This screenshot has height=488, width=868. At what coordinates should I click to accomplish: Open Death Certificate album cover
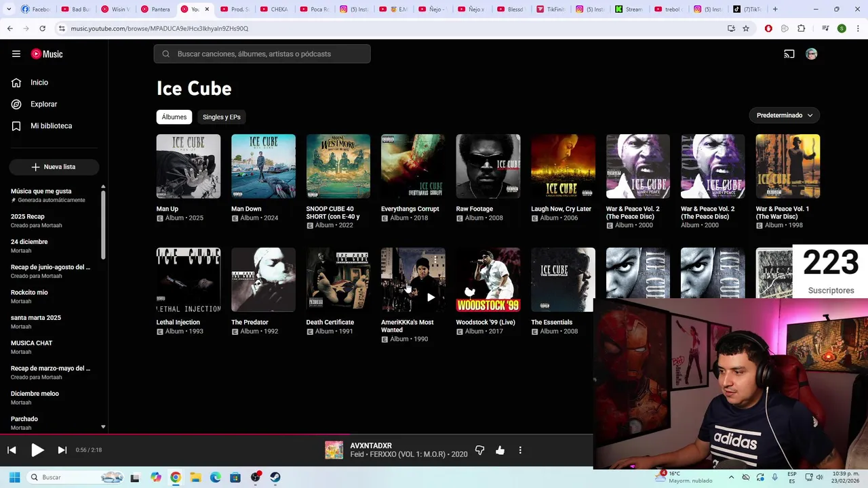click(x=338, y=279)
